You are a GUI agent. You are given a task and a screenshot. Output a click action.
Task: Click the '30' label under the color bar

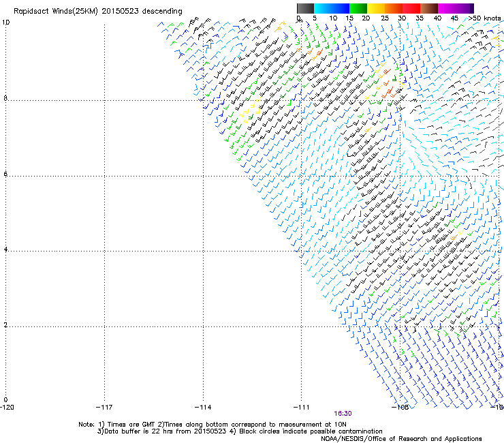[x=402, y=18]
